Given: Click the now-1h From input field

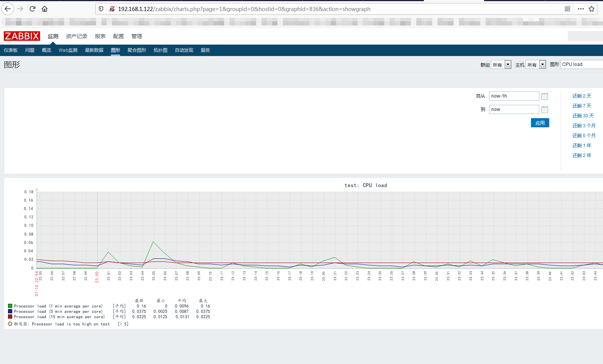Looking at the screenshot, I should click(514, 96).
